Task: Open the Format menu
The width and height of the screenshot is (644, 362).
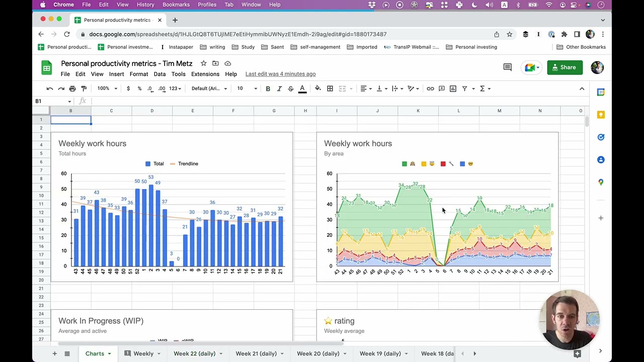Action: point(139,74)
